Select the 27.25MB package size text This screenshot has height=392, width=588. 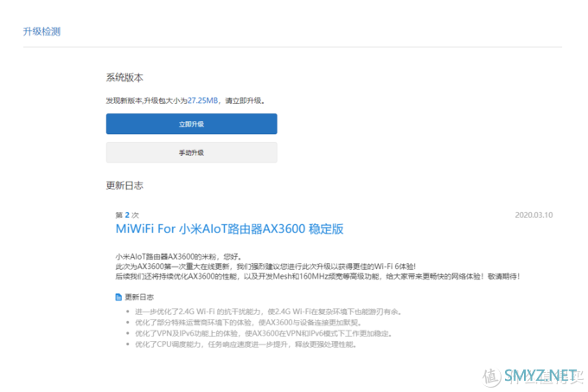[x=202, y=100]
